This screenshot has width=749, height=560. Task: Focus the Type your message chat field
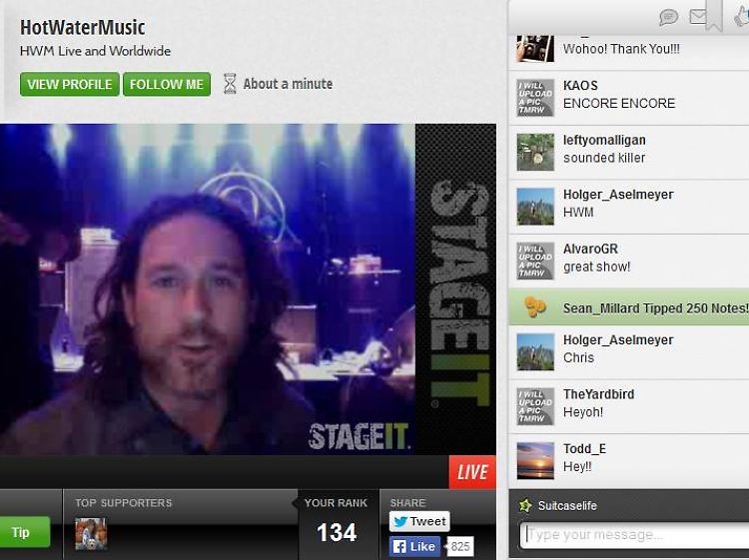click(634, 535)
